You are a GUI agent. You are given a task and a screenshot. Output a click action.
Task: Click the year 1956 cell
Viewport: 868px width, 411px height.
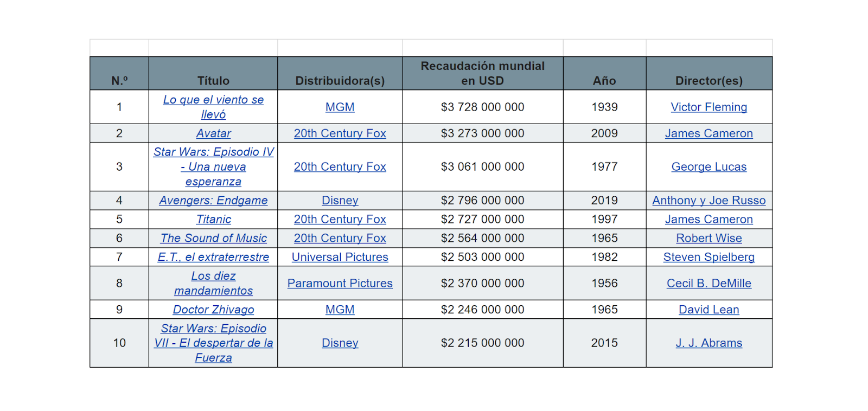click(604, 283)
